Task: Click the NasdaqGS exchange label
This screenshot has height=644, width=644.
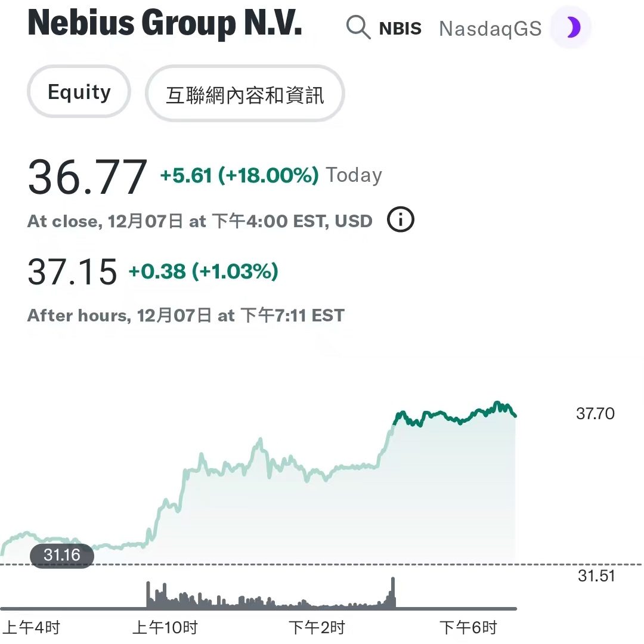Action: (x=490, y=29)
